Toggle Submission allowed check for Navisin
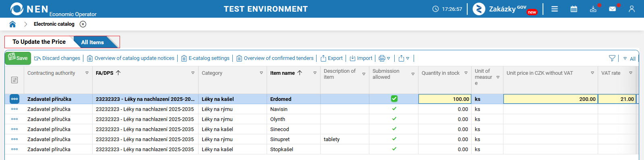Screen dimensions: 644x160 click(x=394, y=109)
